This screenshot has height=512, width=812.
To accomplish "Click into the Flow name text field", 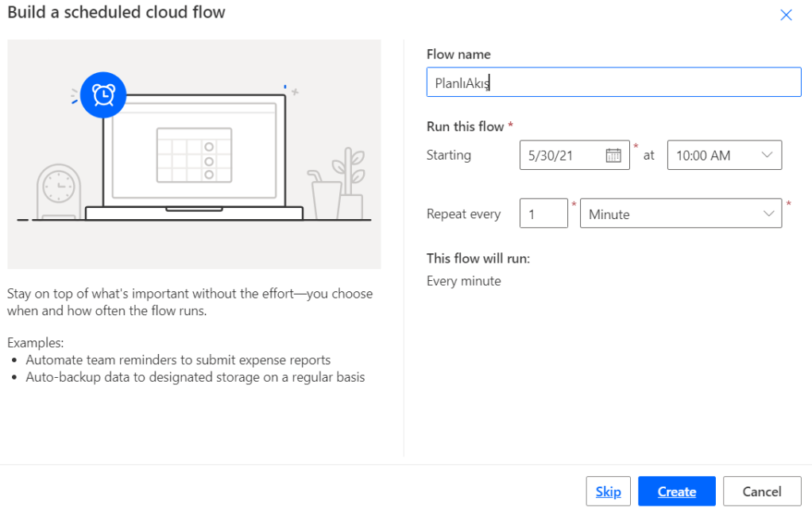I will 613,83.
